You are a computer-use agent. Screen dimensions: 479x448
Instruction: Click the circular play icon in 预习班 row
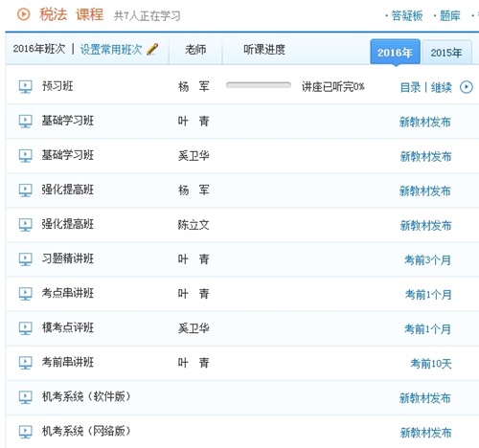click(467, 87)
